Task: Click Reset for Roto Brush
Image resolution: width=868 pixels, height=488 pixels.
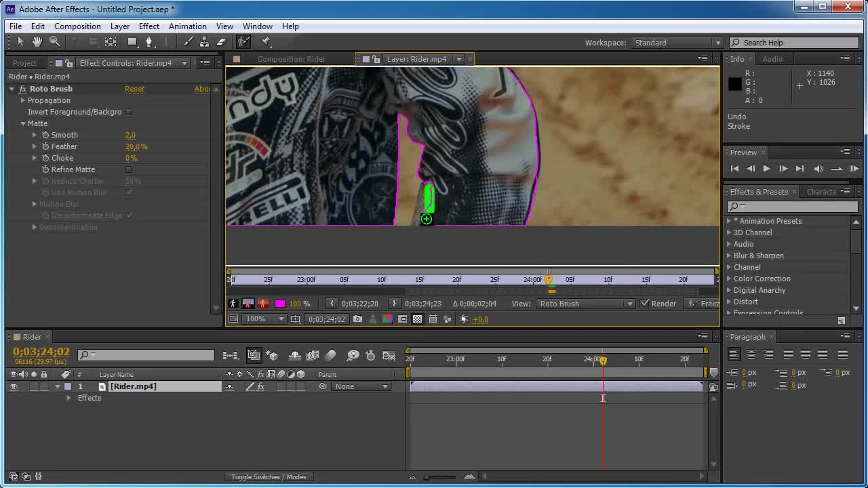Action: [x=134, y=89]
